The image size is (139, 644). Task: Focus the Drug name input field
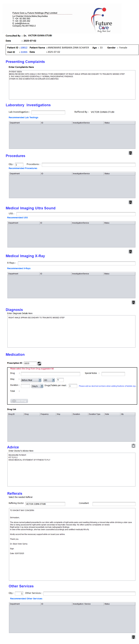(50, 374)
